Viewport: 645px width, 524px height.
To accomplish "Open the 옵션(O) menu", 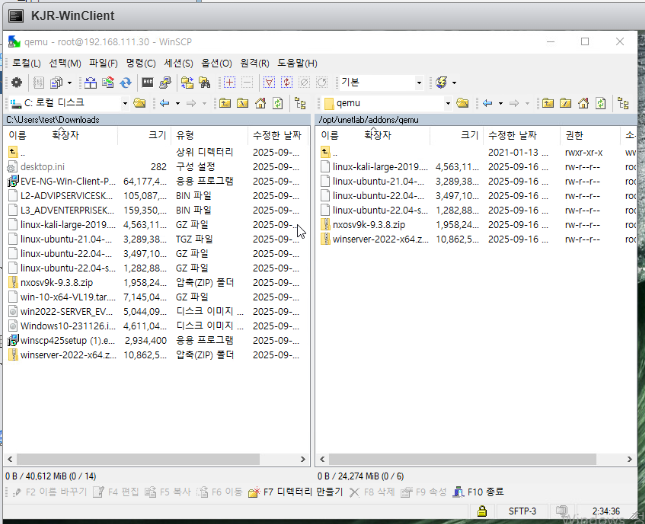I will [x=216, y=63].
